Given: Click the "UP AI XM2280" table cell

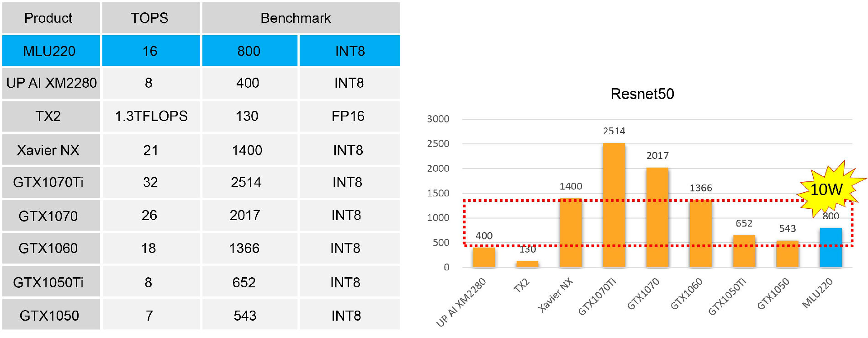Looking at the screenshot, I should [51, 83].
